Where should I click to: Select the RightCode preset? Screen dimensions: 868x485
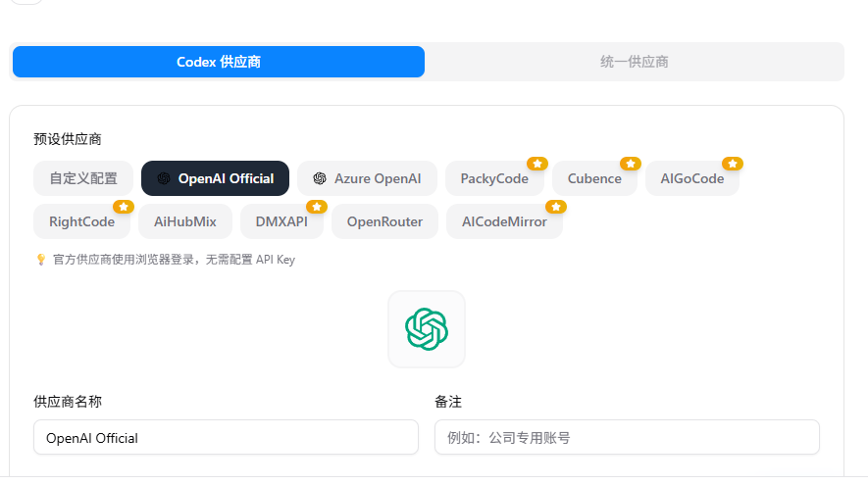click(82, 221)
